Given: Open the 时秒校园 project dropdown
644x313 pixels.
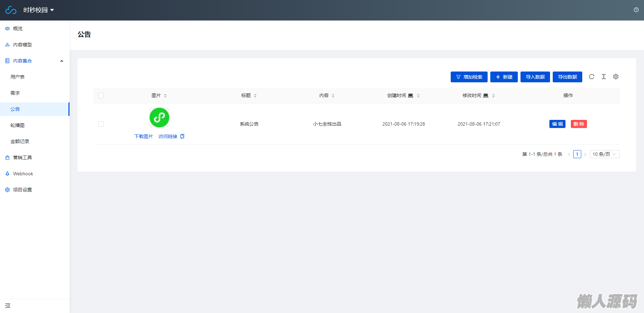Looking at the screenshot, I should tap(39, 10).
